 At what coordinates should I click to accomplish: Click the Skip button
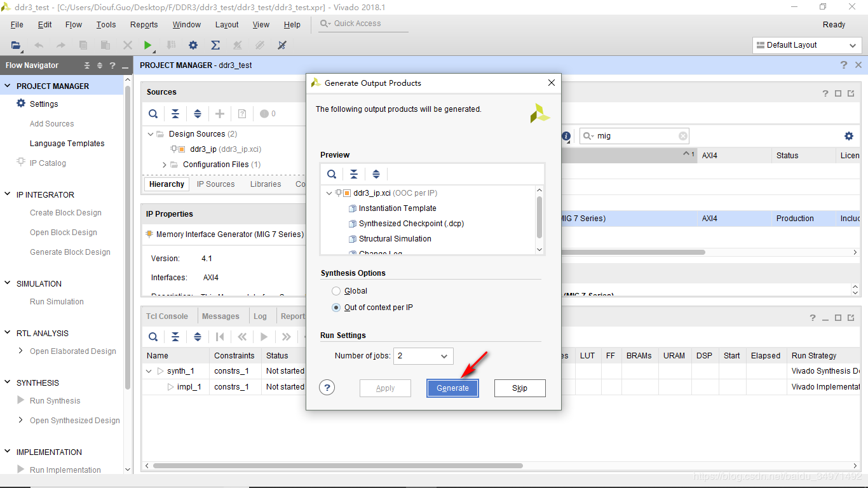tap(520, 388)
